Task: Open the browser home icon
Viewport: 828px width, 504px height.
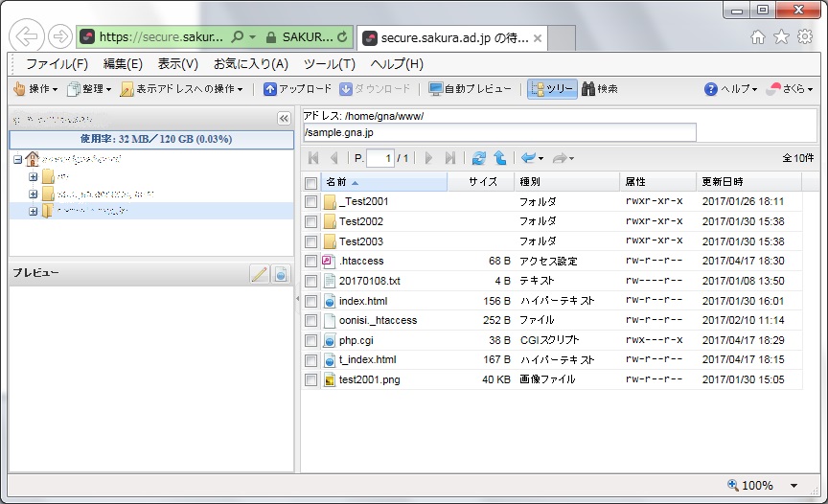Action: click(x=758, y=37)
